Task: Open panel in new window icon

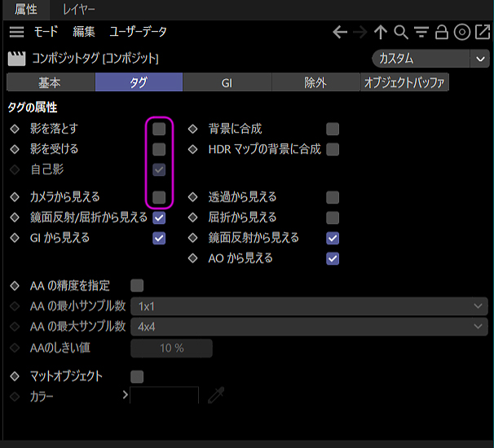Action: point(482,33)
